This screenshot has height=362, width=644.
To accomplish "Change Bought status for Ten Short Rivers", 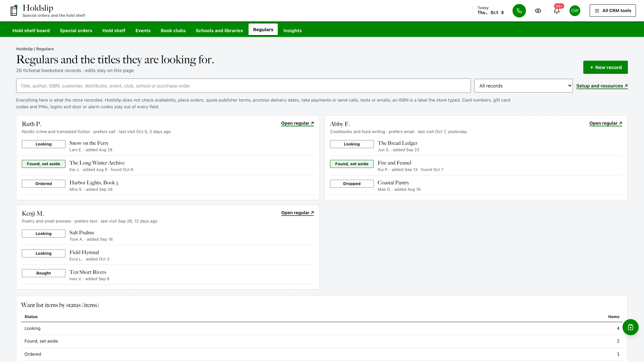I will (43, 273).
